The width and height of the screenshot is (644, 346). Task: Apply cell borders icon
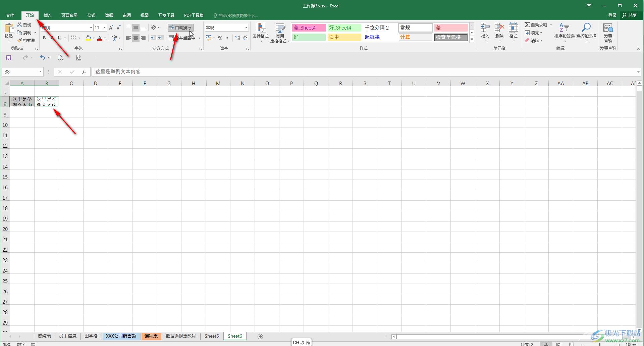point(74,38)
